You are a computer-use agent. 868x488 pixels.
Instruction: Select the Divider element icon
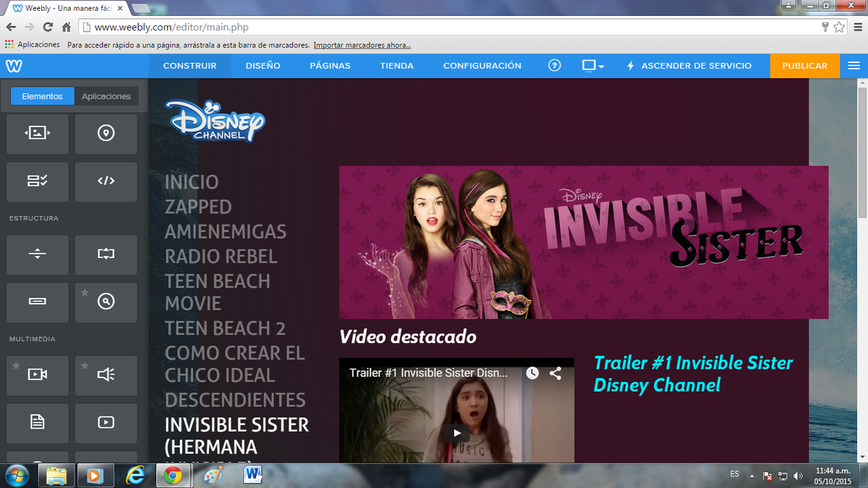click(x=38, y=254)
